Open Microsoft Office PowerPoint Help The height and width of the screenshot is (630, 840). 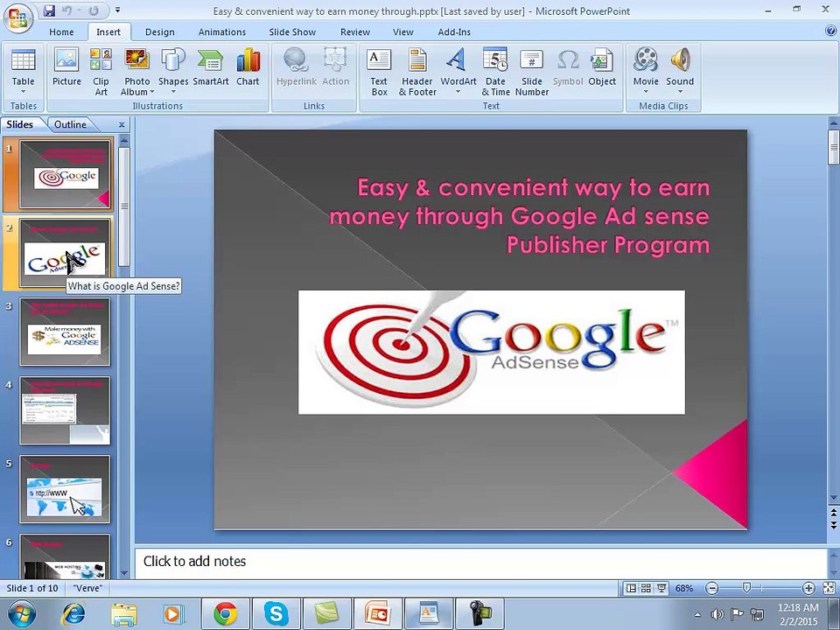tap(831, 31)
